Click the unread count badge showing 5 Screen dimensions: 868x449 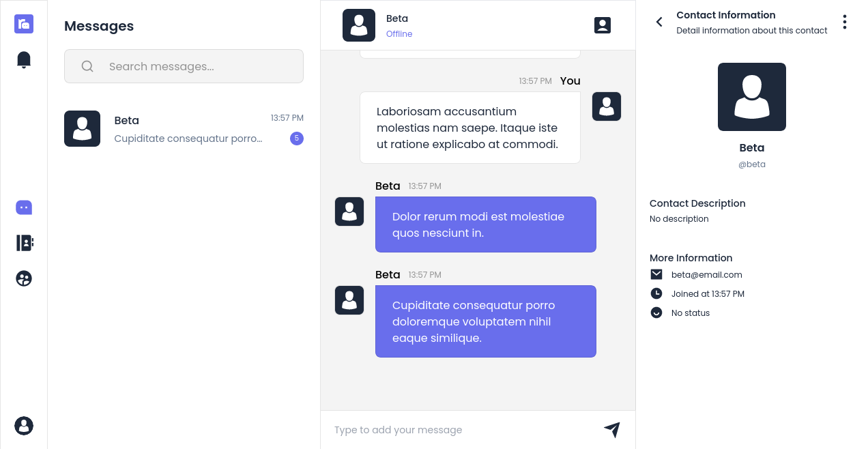click(297, 139)
